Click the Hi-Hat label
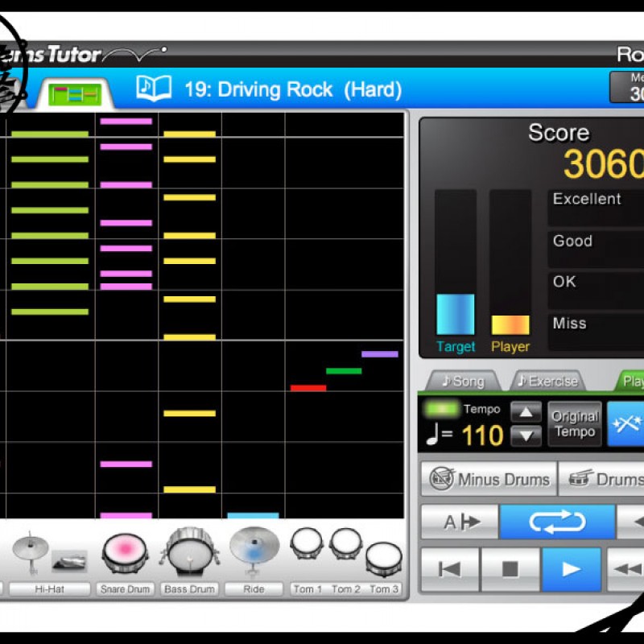 pos(50,589)
